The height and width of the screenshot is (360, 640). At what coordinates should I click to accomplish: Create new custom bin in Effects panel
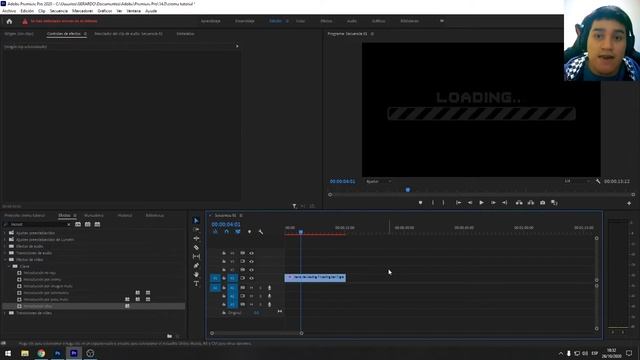tap(169, 336)
